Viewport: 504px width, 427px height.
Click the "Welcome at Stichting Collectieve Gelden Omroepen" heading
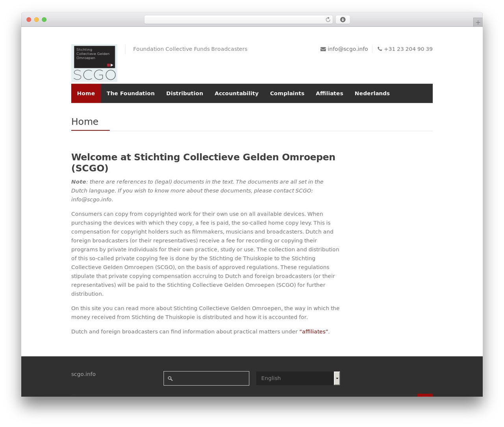(x=203, y=163)
